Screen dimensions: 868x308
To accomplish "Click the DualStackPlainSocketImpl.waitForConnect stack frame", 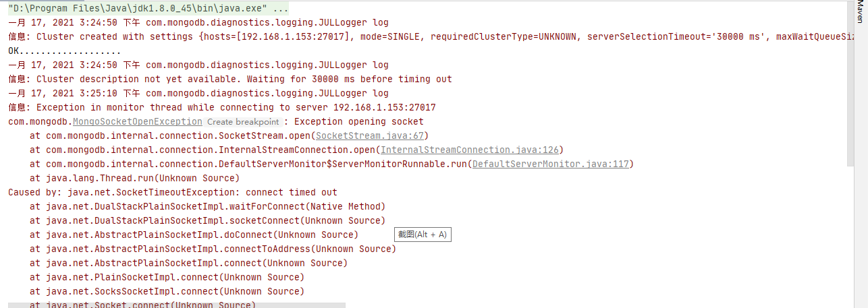I will click(207, 206).
